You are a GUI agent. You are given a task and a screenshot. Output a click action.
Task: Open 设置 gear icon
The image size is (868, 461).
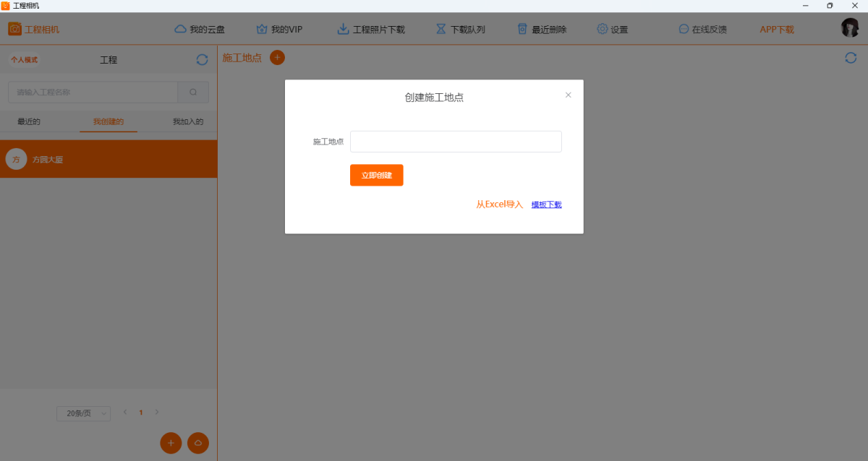(603, 30)
